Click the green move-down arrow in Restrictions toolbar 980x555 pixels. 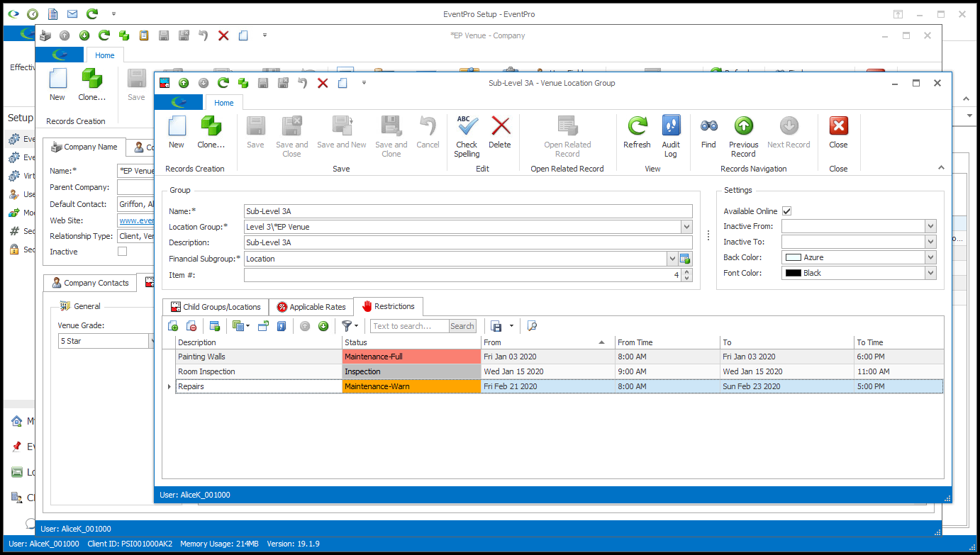point(323,326)
